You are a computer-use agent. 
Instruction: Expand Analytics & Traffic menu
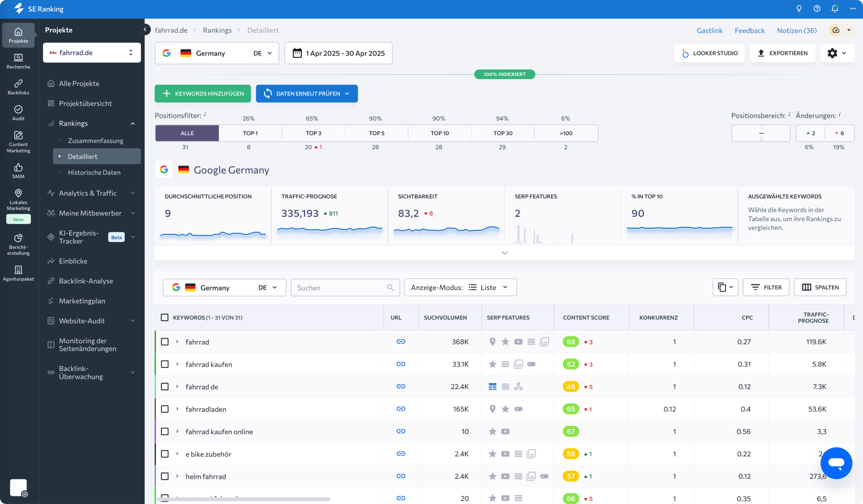(133, 193)
